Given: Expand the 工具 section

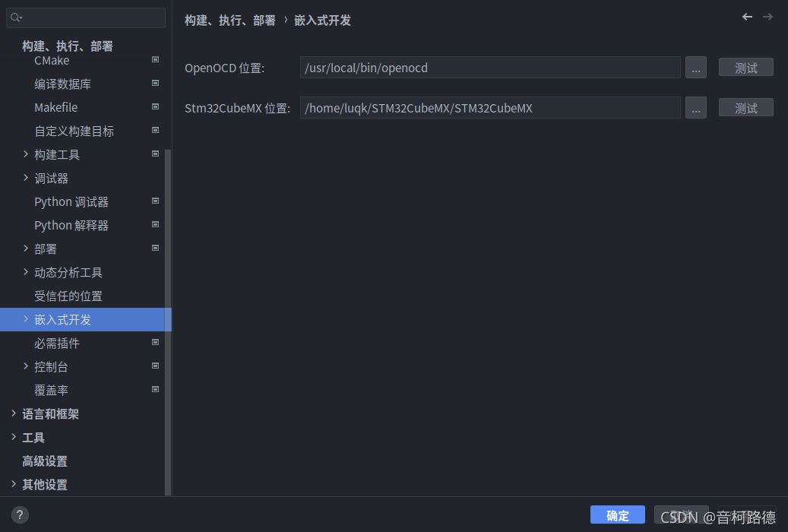Looking at the screenshot, I should pyautogui.click(x=14, y=437).
